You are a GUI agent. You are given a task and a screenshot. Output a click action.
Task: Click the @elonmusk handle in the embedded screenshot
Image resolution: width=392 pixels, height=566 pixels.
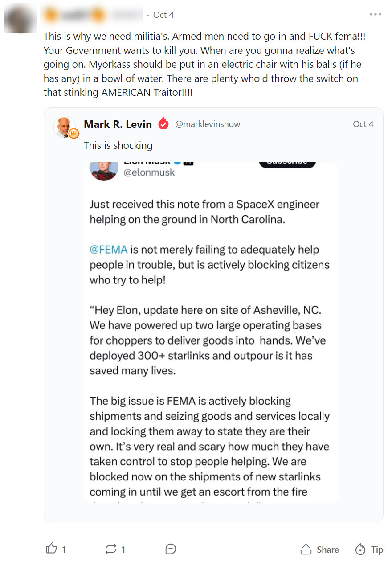point(149,172)
